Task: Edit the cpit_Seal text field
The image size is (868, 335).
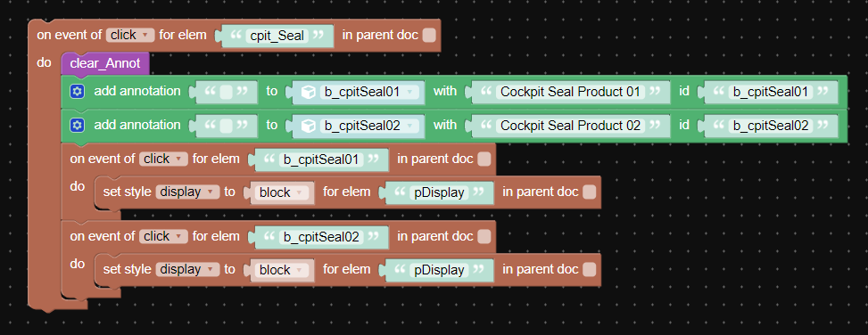Action: 277,36
